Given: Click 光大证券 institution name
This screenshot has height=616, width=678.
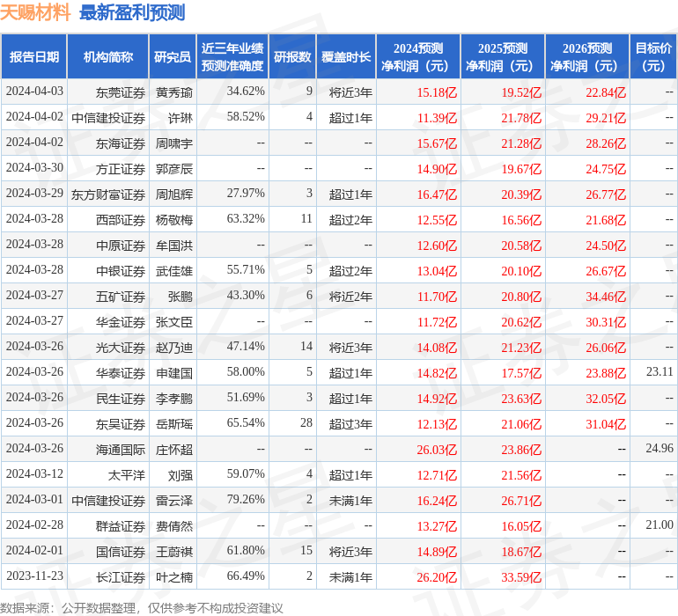Looking at the screenshot, I should pyautogui.click(x=121, y=348).
